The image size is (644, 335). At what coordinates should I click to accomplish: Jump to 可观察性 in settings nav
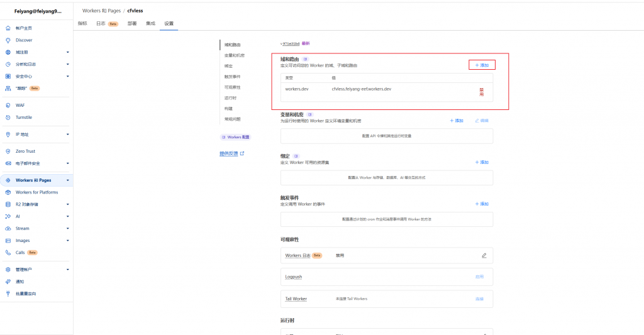[233, 87]
